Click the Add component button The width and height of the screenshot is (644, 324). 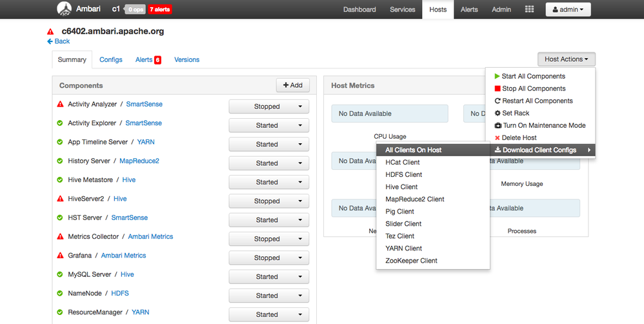click(293, 85)
